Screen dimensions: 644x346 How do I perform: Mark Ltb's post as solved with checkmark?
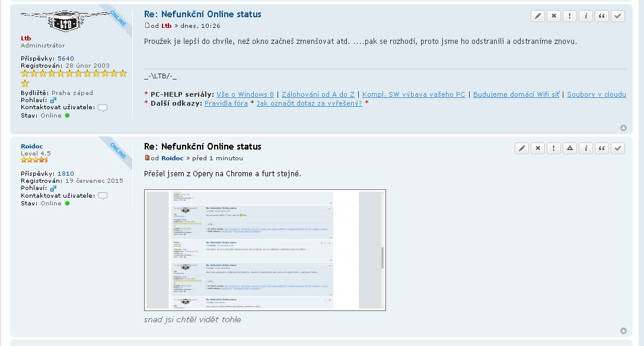point(618,16)
